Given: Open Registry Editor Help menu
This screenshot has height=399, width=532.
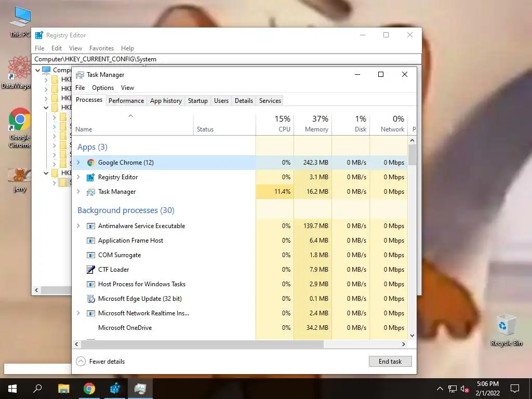Looking at the screenshot, I should point(128,48).
